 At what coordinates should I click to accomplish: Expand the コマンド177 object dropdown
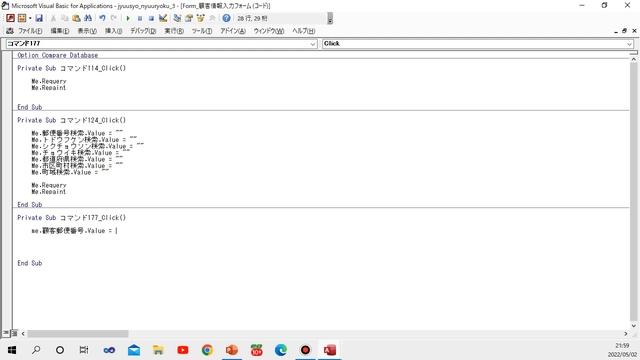313,44
